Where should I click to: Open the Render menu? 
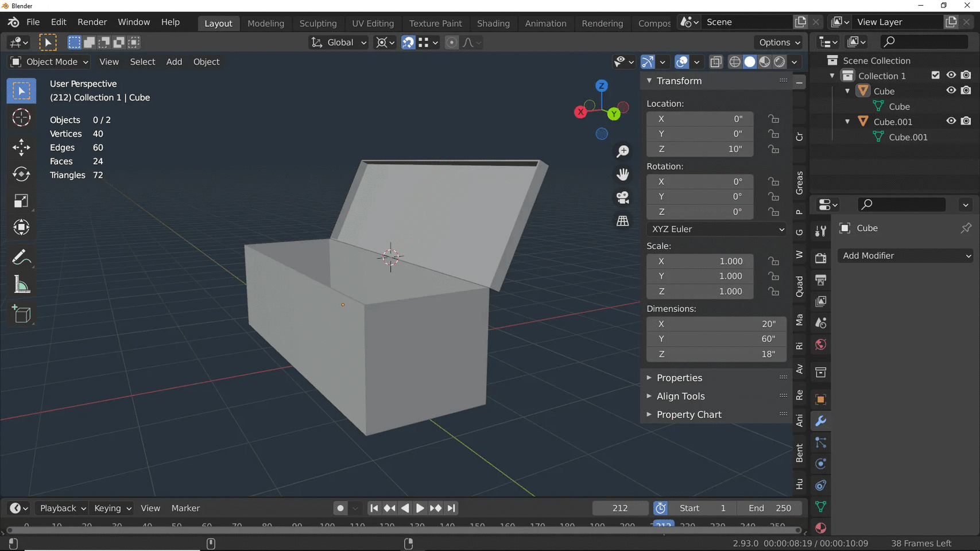[92, 22]
